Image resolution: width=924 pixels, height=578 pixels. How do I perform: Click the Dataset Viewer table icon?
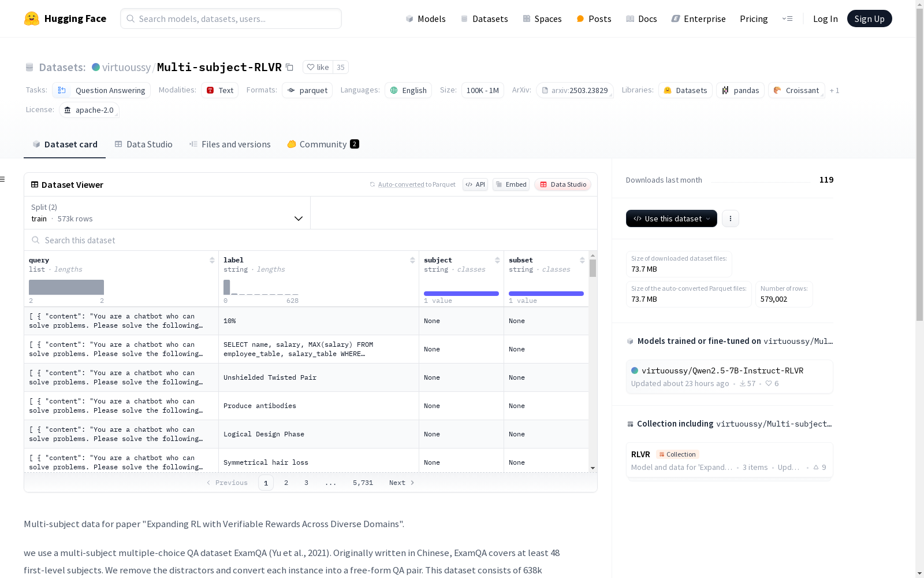click(35, 185)
